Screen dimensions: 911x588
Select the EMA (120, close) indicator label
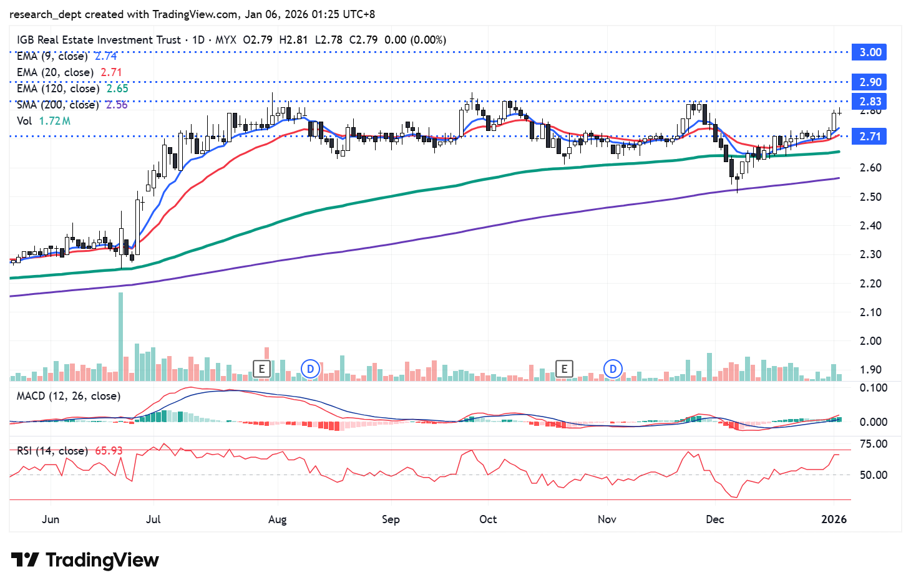pos(57,89)
